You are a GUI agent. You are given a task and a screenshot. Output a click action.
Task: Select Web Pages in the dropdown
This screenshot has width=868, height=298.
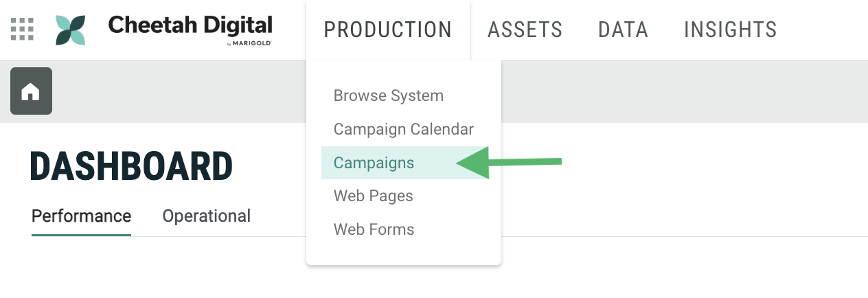click(x=373, y=196)
